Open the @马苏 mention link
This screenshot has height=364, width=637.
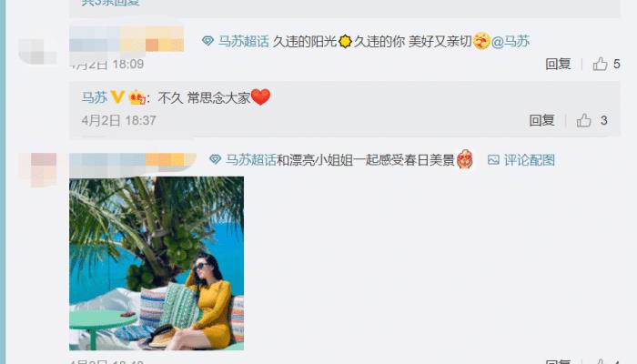click(511, 41)
